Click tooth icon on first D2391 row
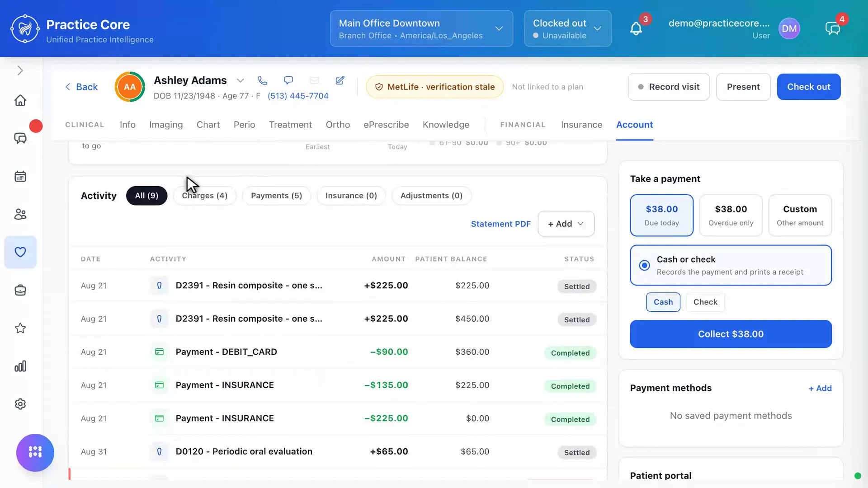The width and height of the screenshot is (868, 488). (159, 286)
